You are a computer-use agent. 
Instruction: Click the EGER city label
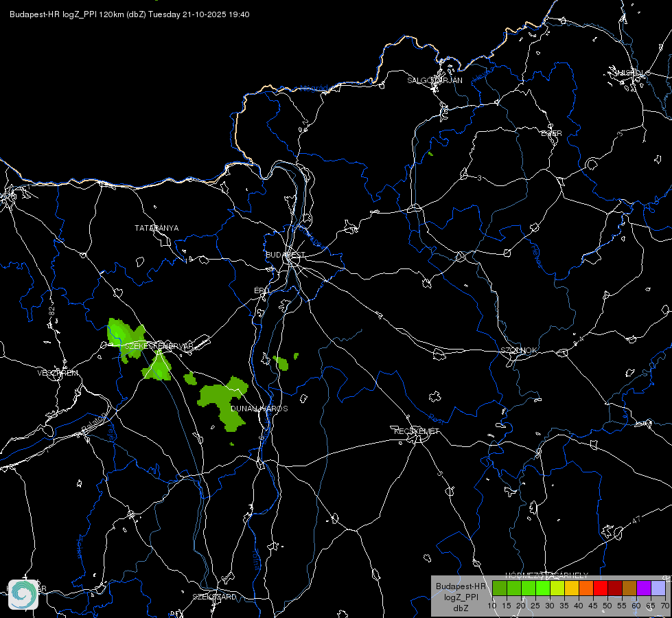coord(552,133)
